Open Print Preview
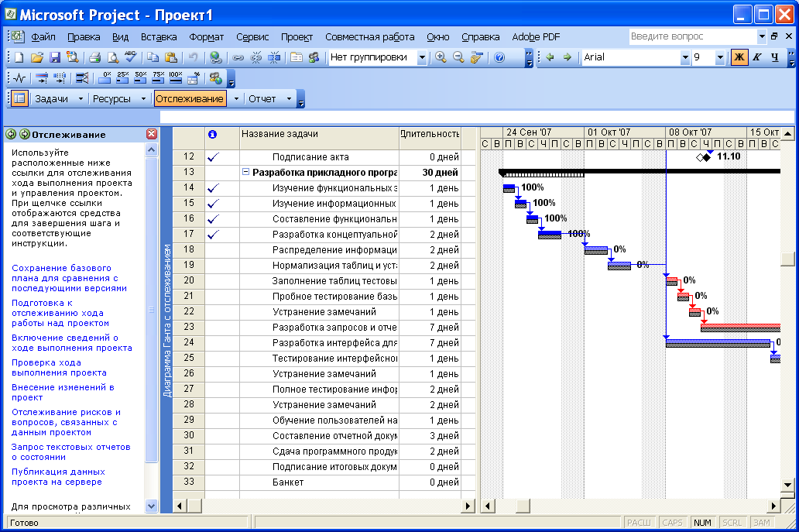The image size is (799, 532). (x=112, y=57)
